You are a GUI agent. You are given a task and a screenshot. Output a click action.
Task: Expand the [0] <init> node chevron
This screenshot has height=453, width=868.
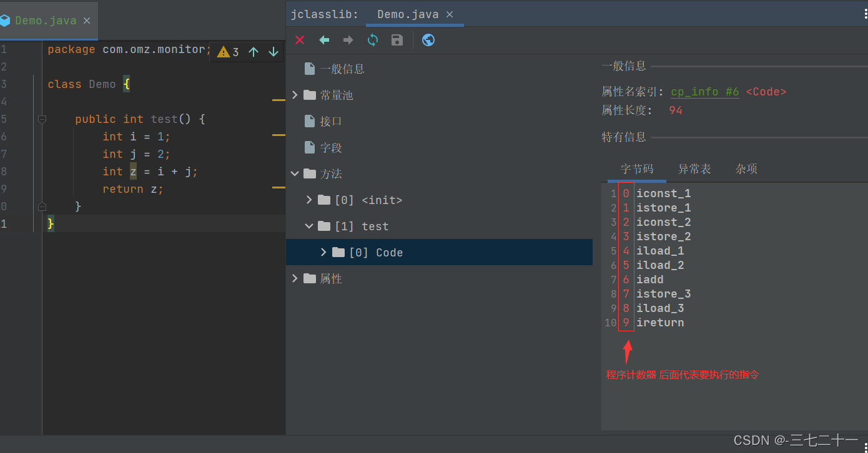click(309, 200)
